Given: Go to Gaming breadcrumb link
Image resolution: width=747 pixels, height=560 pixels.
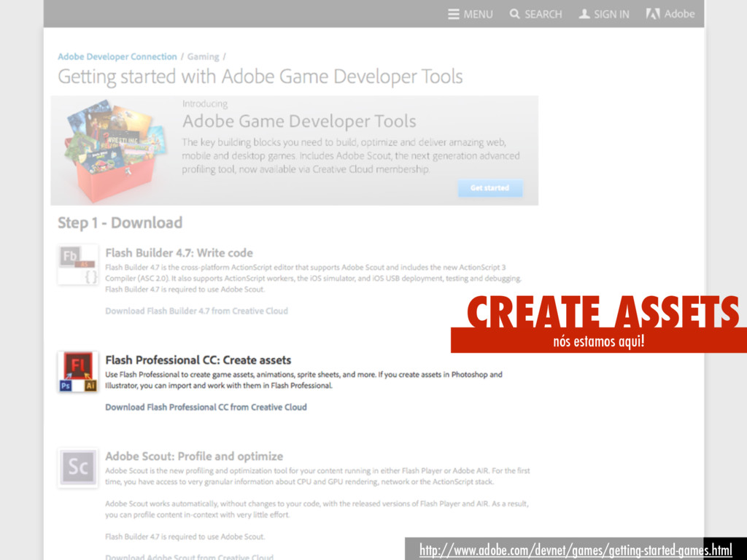Looking at the screenshot, I should pos(203,57).
